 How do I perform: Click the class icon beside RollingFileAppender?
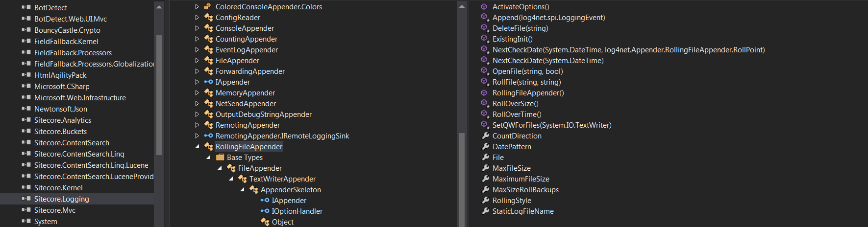(208, 147)
